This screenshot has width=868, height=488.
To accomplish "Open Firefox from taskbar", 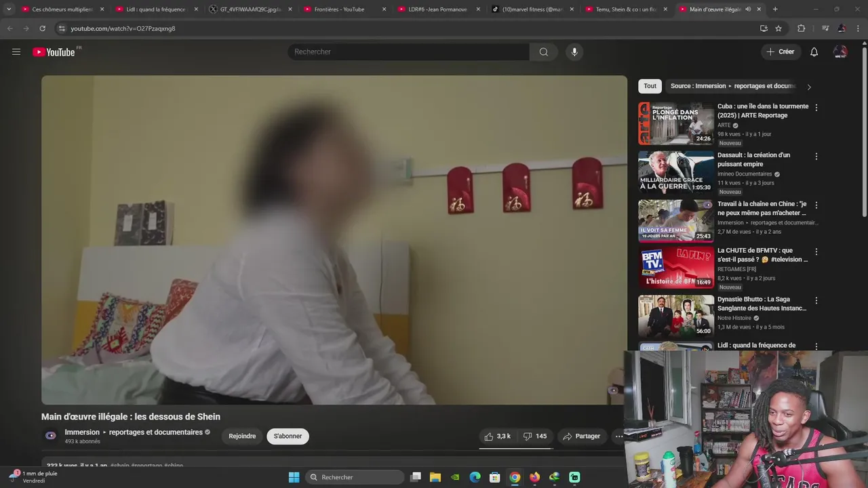I will (534, 477).
